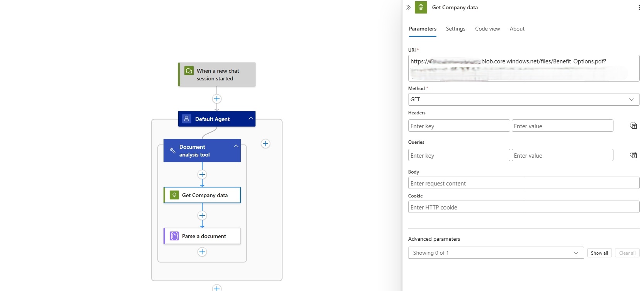
Task: Open the three-dot more options menu
Action: click(639, 7)
